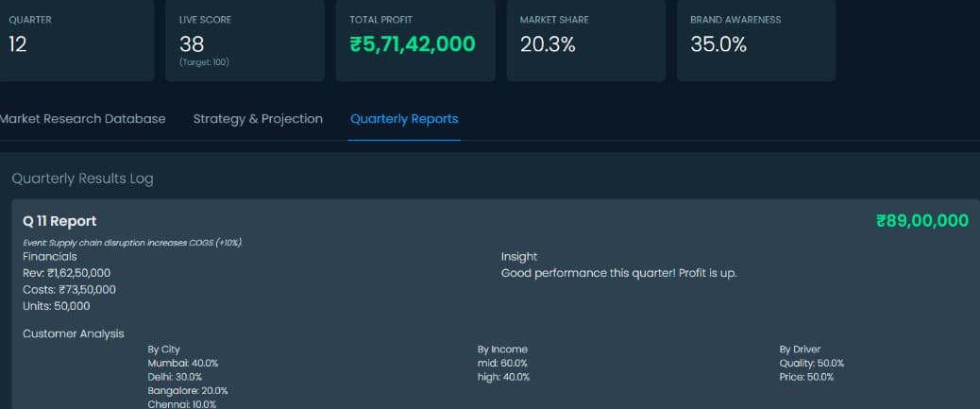Click the Rev: ₹1,62,50,000 line
Viewport: 980px width, 409px height.
click(67, 273)
